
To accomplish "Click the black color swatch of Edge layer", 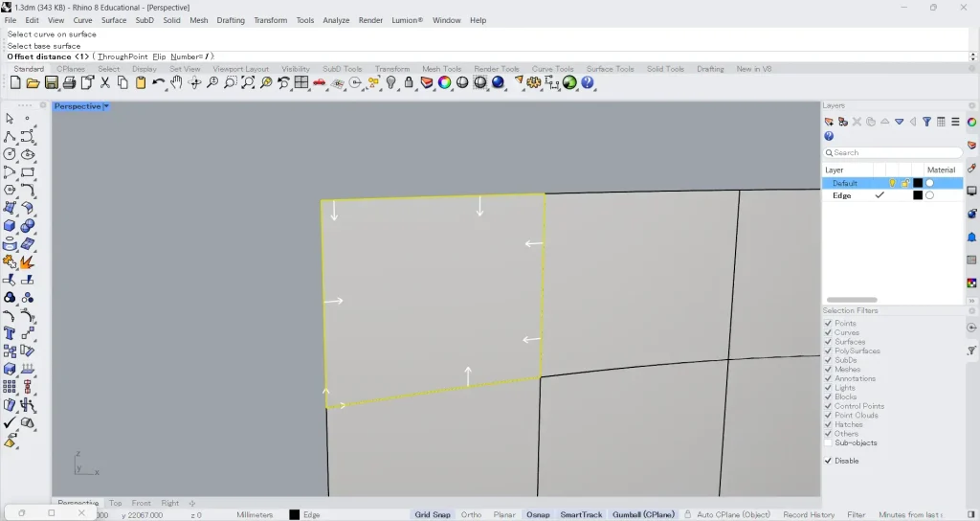I will [918, 195].
